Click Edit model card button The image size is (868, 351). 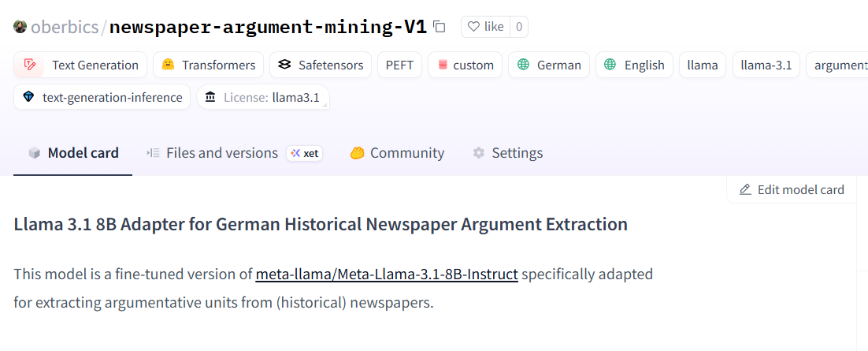(792, 189)
